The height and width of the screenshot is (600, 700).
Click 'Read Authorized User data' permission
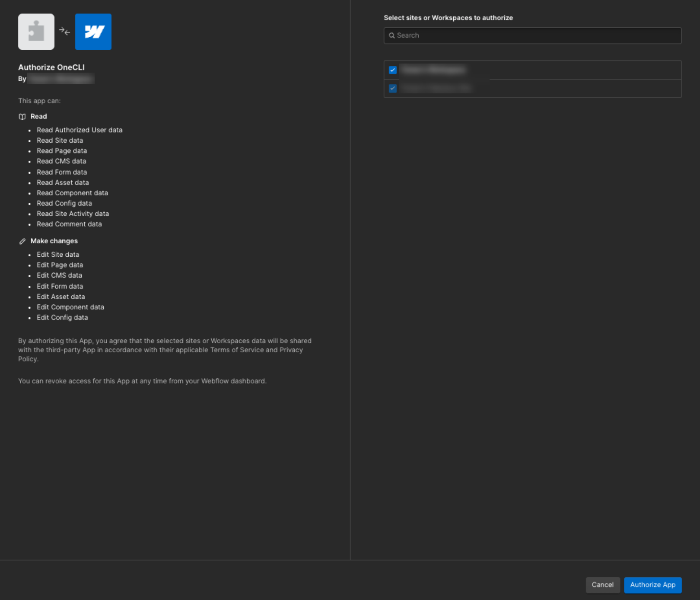pyautogui.click(x=80, y=130)
